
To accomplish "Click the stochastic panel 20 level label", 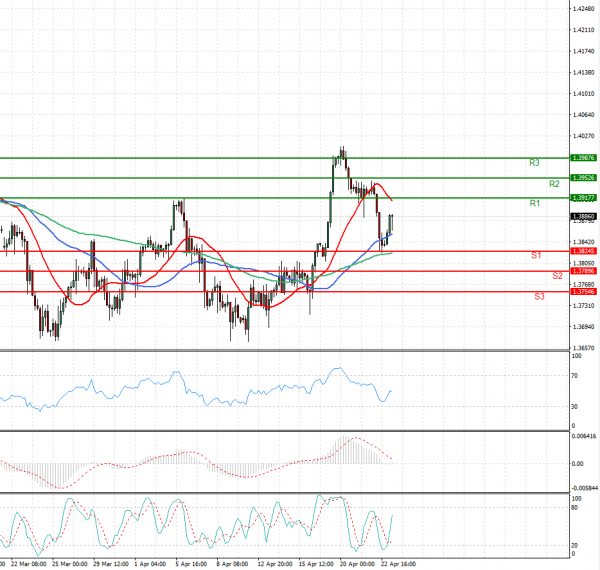I will point(574,546).
